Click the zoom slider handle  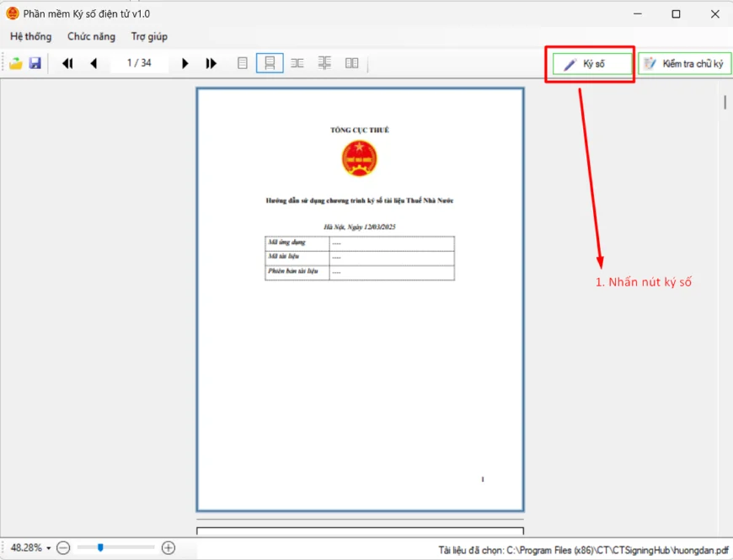coord(100,547)
